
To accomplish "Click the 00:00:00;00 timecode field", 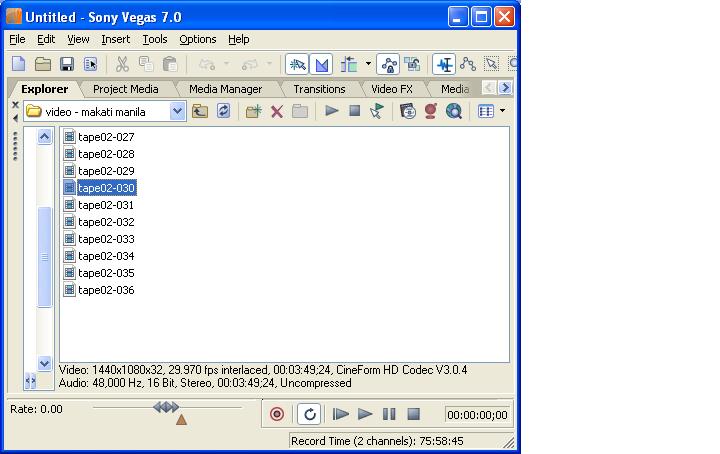I will pos(477,415).
